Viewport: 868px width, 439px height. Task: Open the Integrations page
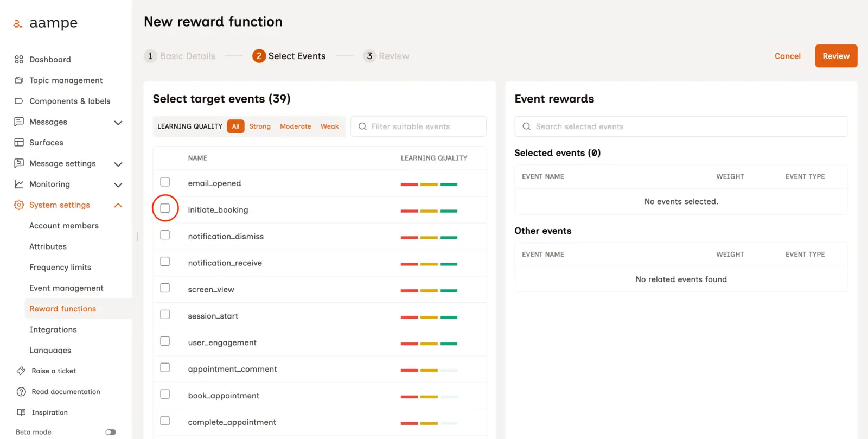point(53,329)
